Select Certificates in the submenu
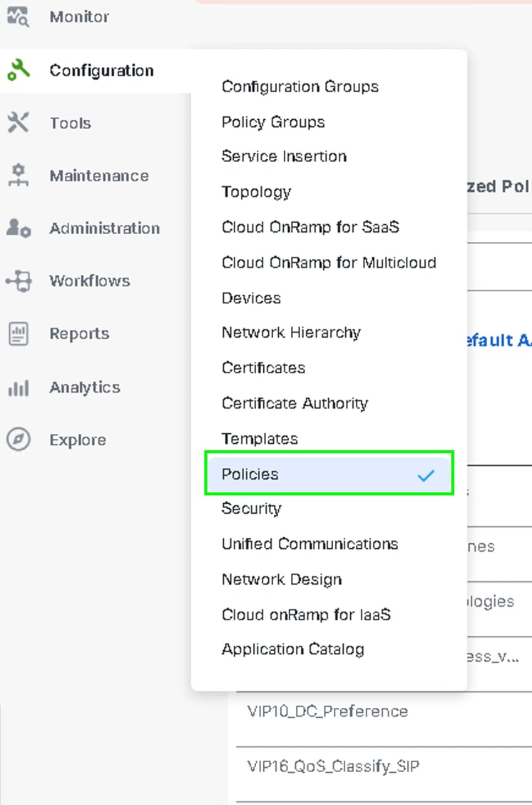This screenshot has height=805, width=532. click(263, 368)
